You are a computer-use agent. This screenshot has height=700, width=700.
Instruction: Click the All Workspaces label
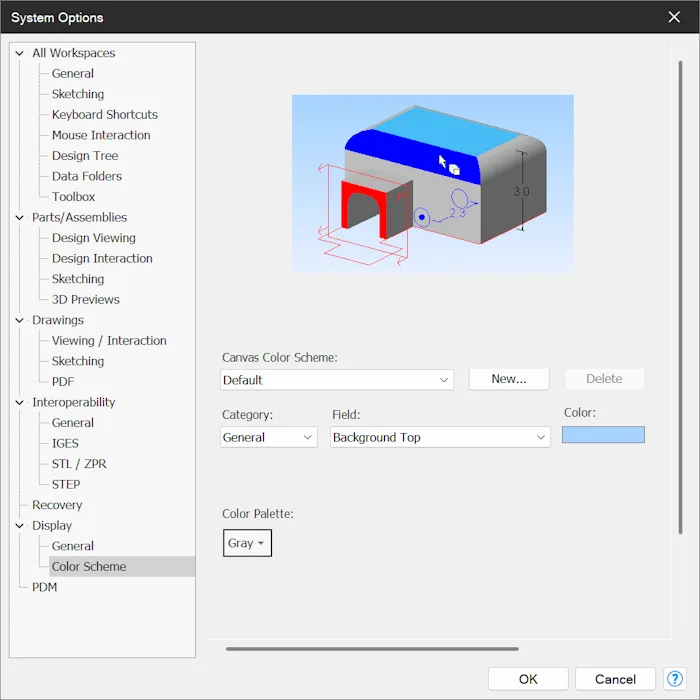click(x=74, y=53)
